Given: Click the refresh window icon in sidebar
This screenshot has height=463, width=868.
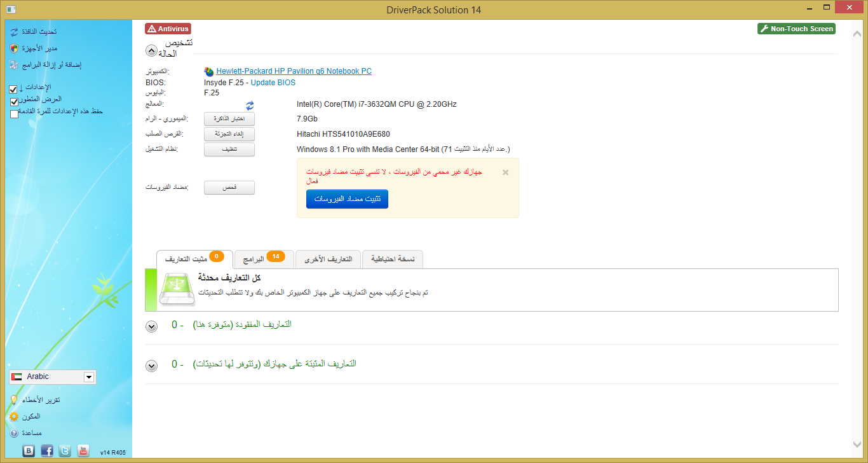Looking at the screenshot, I should click(14, 32).
